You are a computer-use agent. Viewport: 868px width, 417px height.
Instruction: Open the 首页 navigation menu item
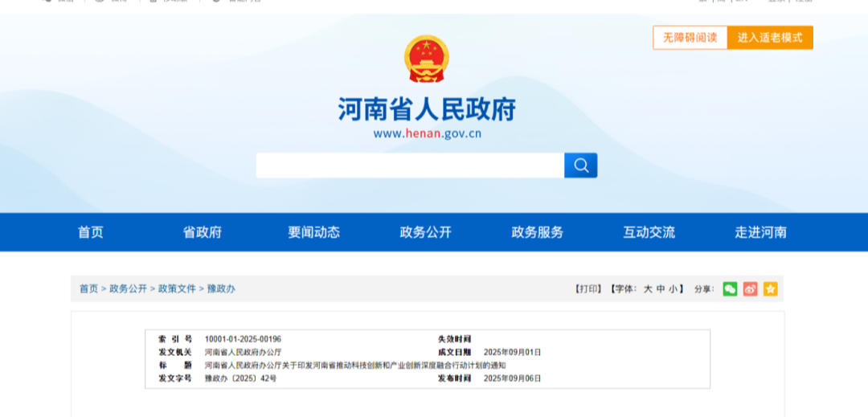90,232
